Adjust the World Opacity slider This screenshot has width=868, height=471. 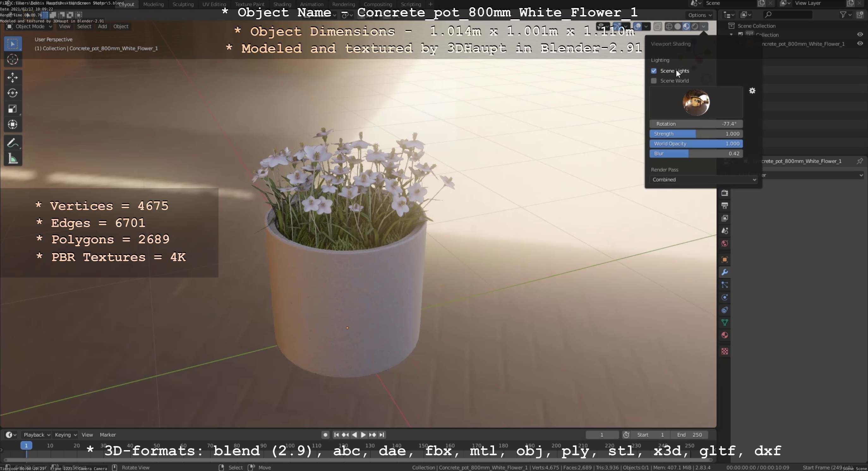coord(696,143)
